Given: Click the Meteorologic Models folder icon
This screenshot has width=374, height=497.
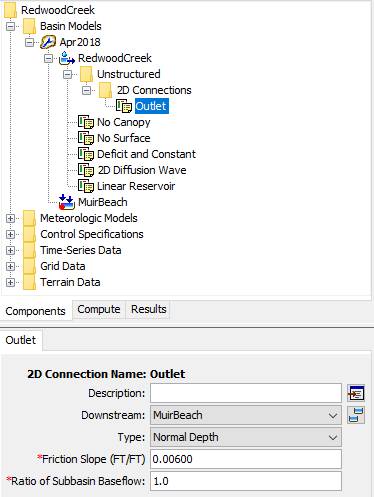Looking at the screenshot, I should 29,218.
